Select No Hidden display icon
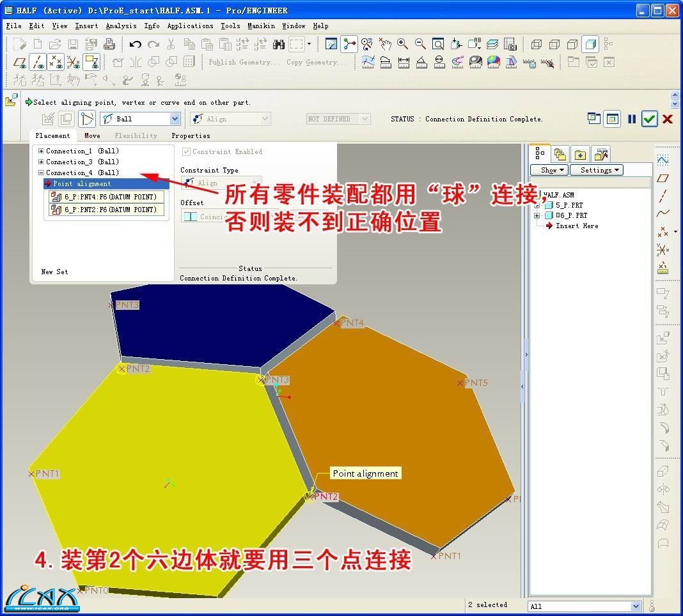Screen dimensions: 683x616 (x=572, y=44)
